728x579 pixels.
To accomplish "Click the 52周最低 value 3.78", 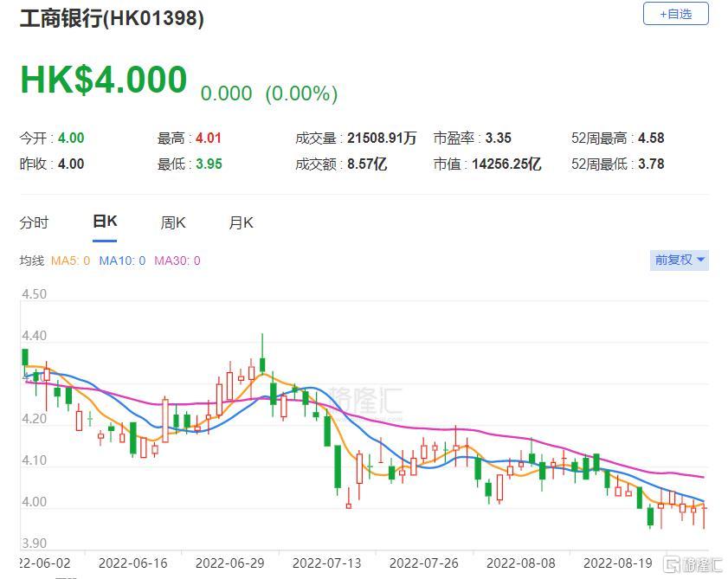I will point(651,164).
